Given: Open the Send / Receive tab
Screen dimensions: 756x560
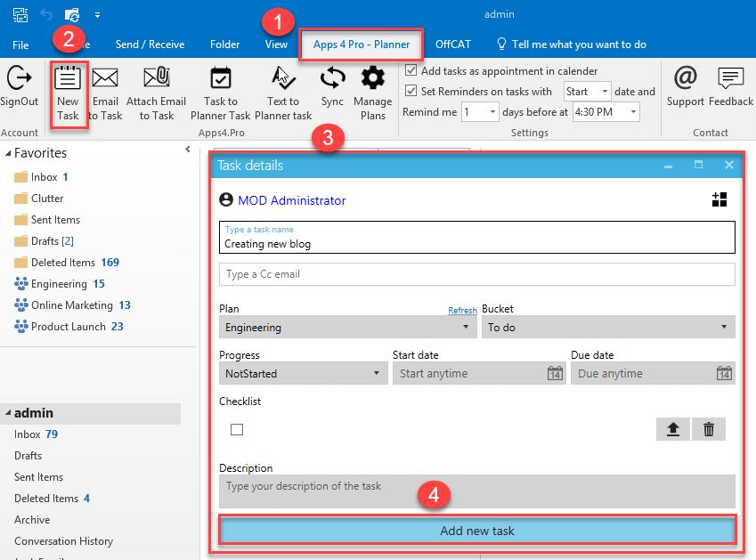Looking at the screenshot, I should (x=150, y=45).
